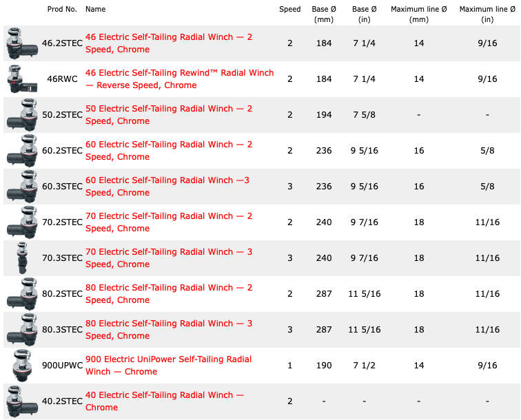Open the 900 Electric UniPower Winch link
Screen dimensions: 521x420
click(x=168, y=365)
